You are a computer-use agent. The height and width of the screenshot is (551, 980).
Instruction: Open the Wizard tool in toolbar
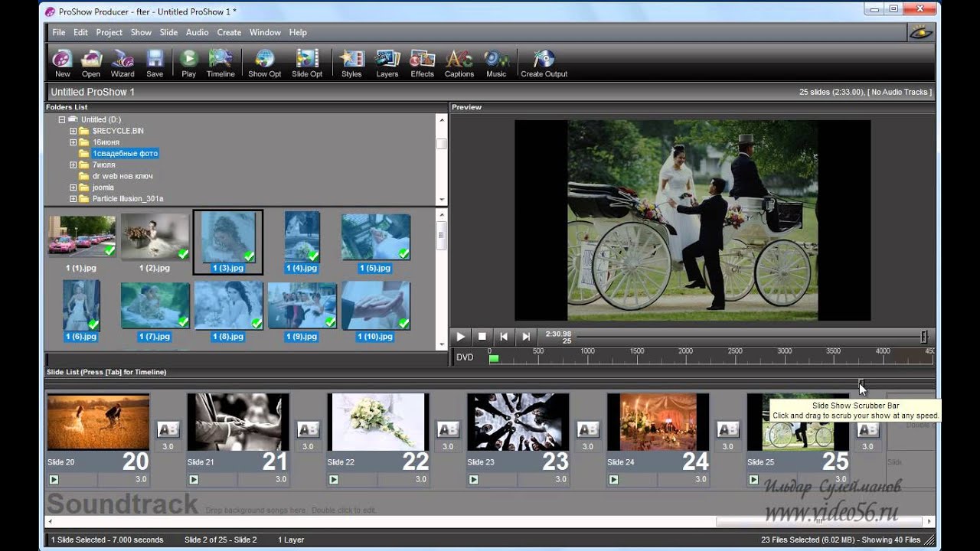click(122, 63)
